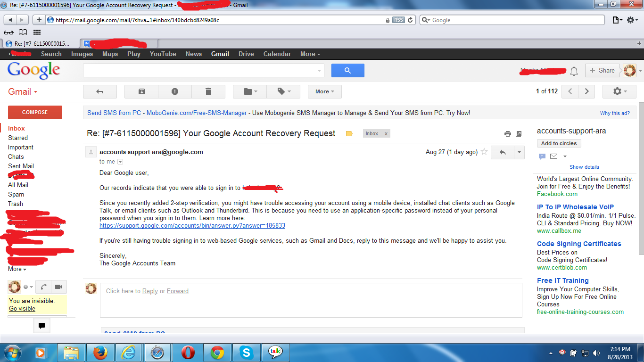Image resolution: width=644 pixels, height=362 pixels.
Task: Show all bookmarks in Safari
Action: point(23,33)
